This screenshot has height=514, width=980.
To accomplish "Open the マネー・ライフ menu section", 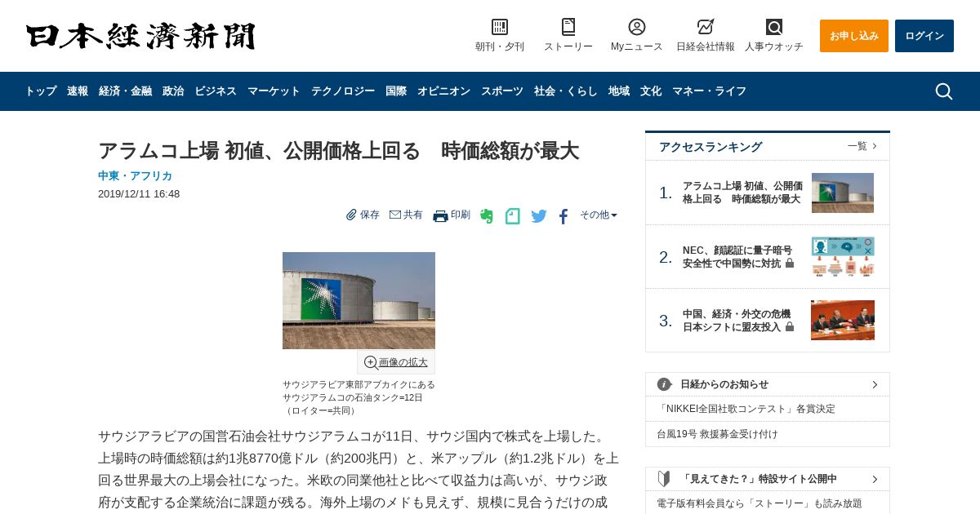I will click(x=709, y=91).
